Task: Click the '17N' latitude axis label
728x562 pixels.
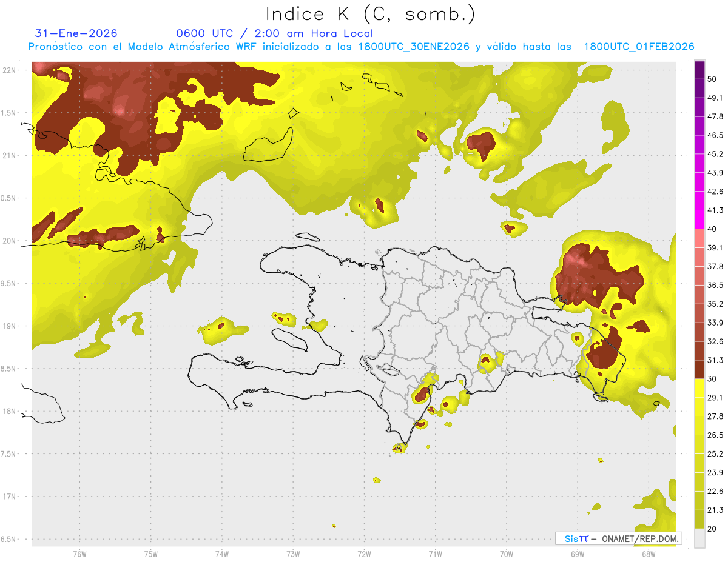Action: click(x=8, y=497)
